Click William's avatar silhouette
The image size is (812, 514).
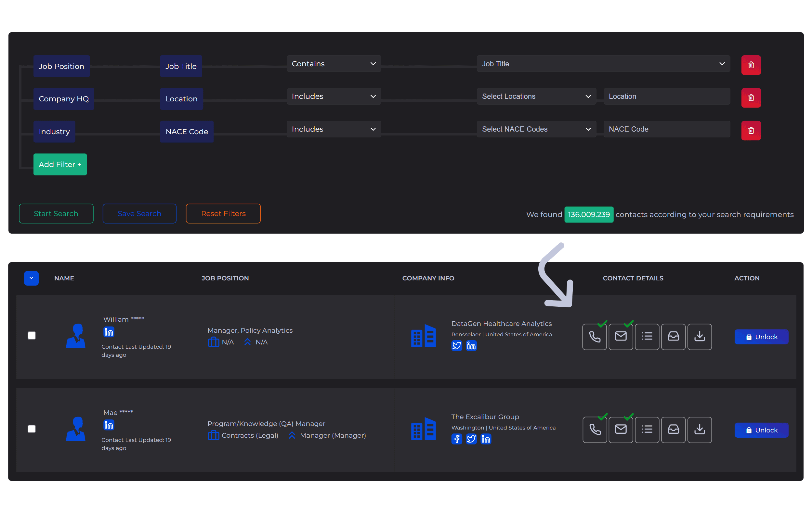tap(75, 336)
